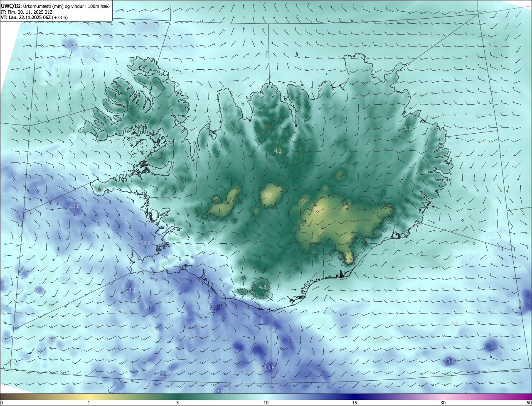Click the 'IT: Fim. 20. 11. 2025 21Z' line
Image resolution: width=532 pixels, height=406 pixels.
(26, 12)
